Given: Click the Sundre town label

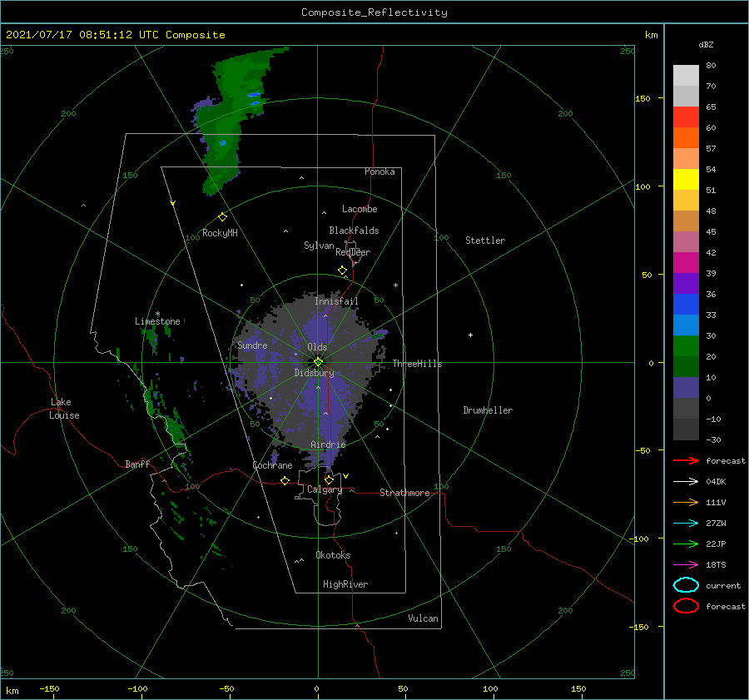Looking at the screenshot, I should click(252, 345).
